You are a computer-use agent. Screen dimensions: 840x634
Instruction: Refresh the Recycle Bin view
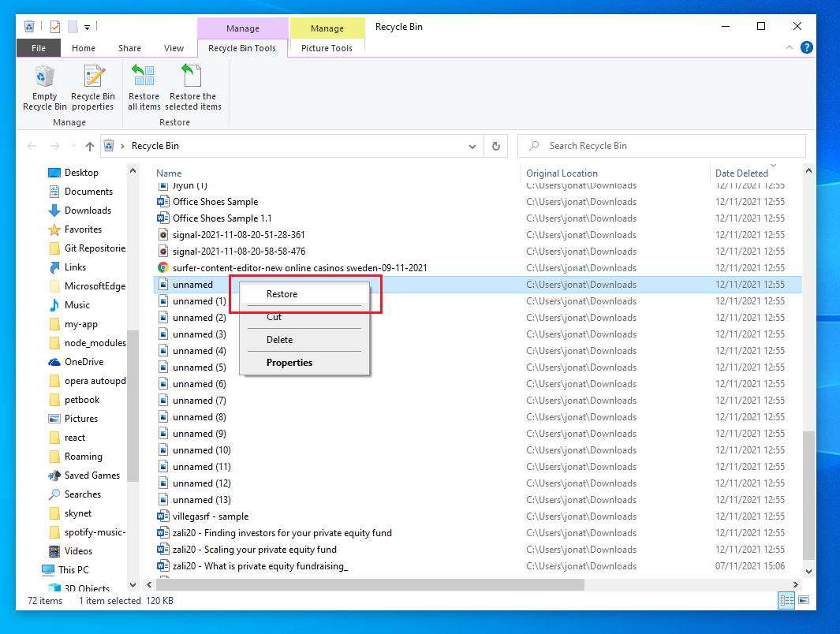tap(495, 146)
